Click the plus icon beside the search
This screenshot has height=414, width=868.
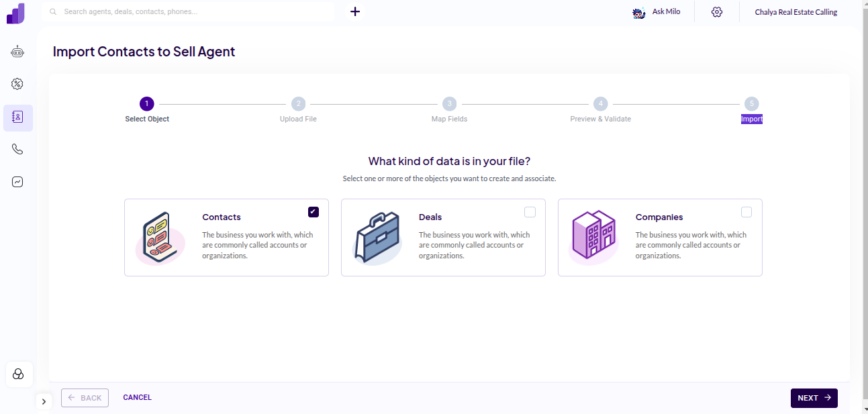pos(355,11)
